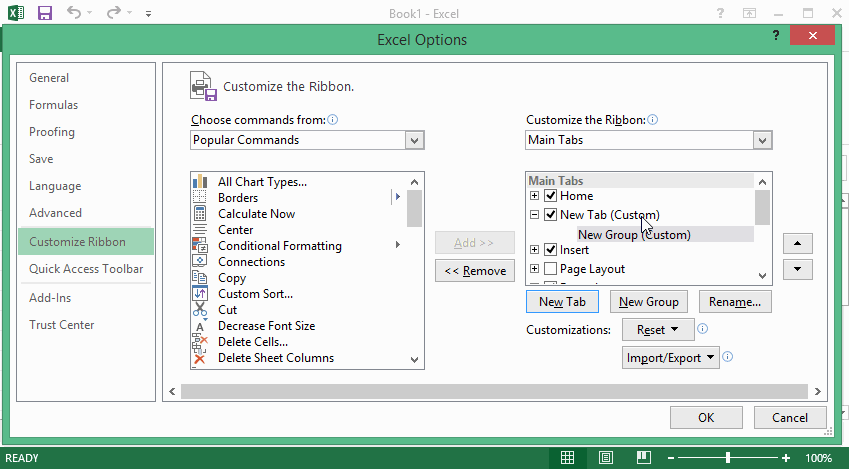
Task: Select the Calculate Now command icon
Action: click(x=199, y=214)
